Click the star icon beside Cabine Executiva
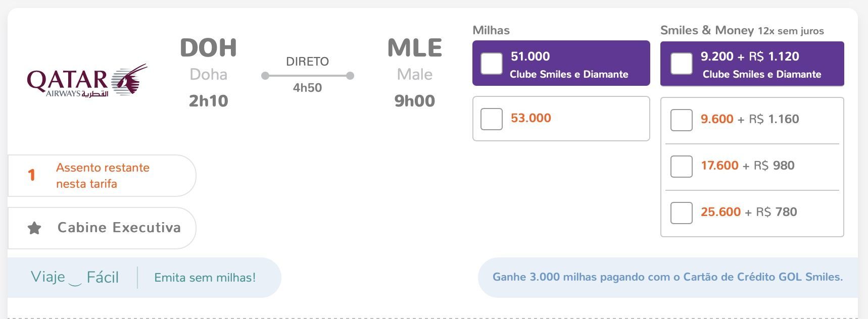This screenshot has height=319, width=868. coord(34,228)
